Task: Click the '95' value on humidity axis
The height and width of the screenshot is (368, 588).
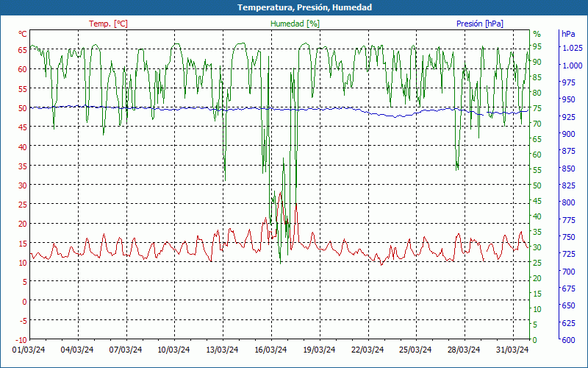Action: 537,46
